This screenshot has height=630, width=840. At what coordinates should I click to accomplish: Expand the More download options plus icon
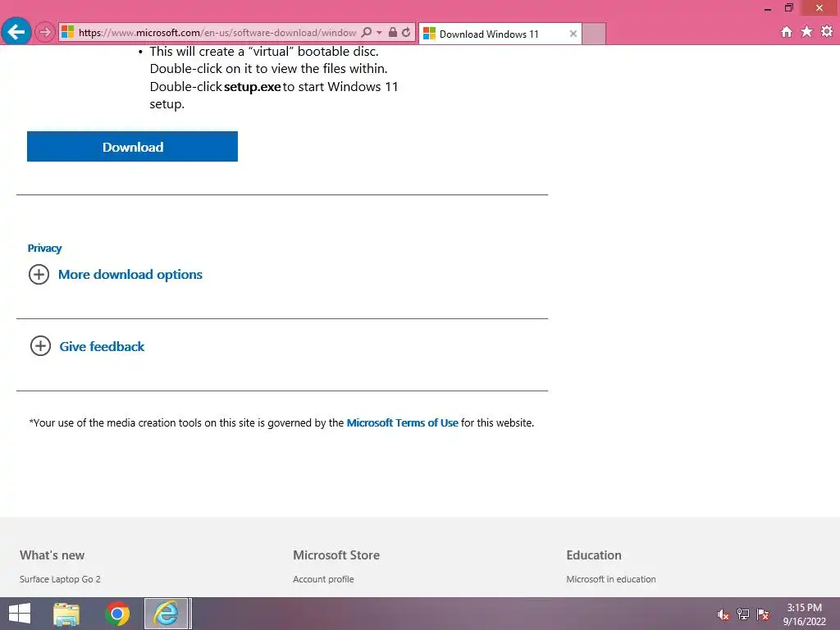(x=39, y=274)
